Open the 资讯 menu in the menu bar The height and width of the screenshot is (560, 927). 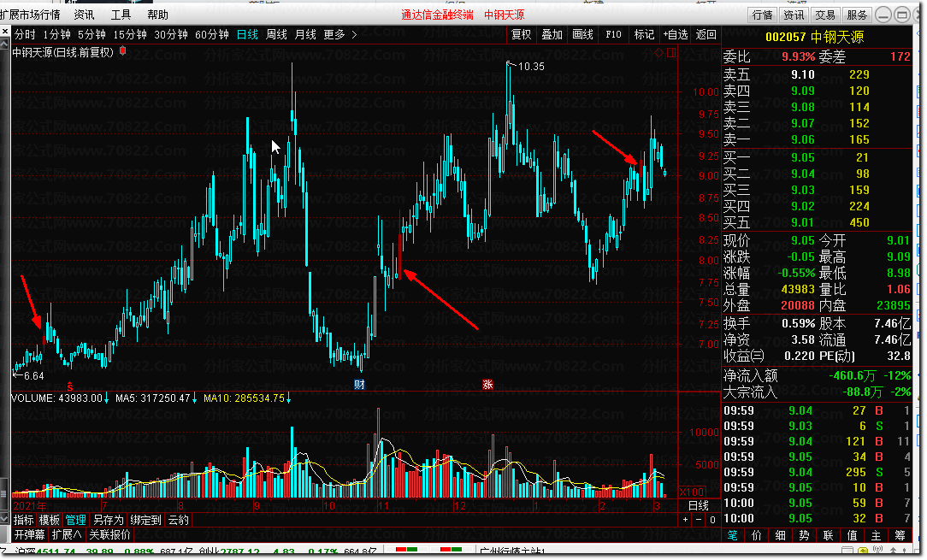click(x=84, y=15)
